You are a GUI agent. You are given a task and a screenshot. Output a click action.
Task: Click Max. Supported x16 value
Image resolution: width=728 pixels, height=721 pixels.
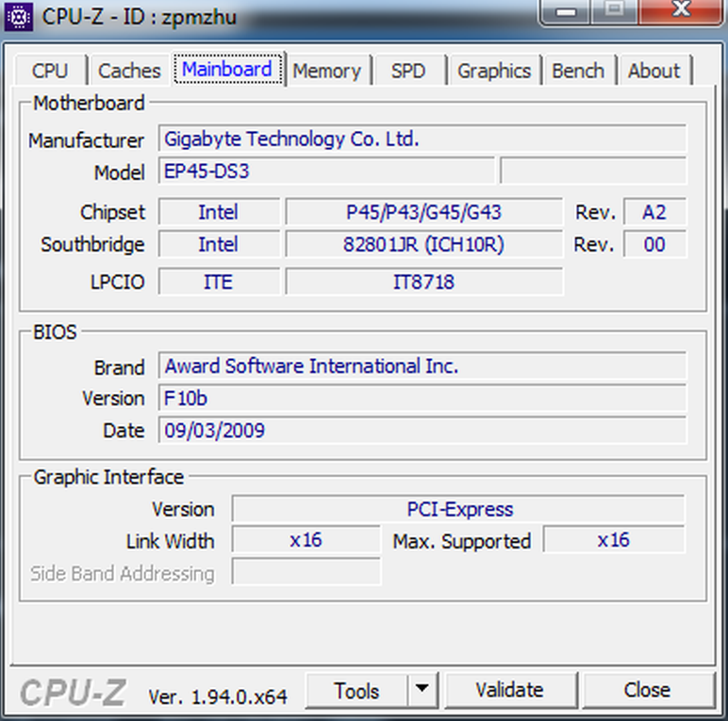(614, 540)
